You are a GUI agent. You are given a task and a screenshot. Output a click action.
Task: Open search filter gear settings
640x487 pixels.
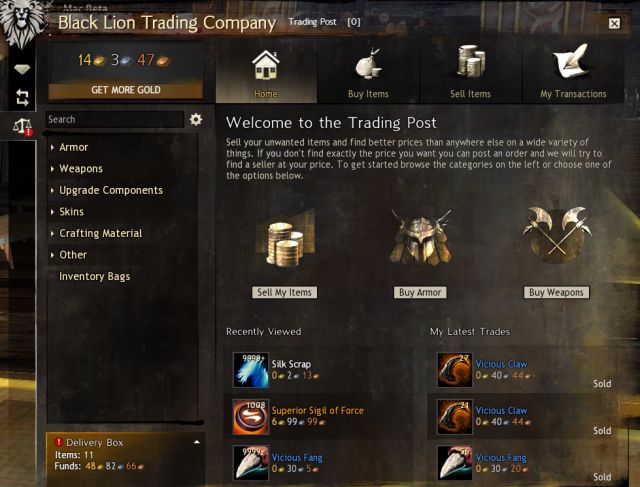[196, 120]
